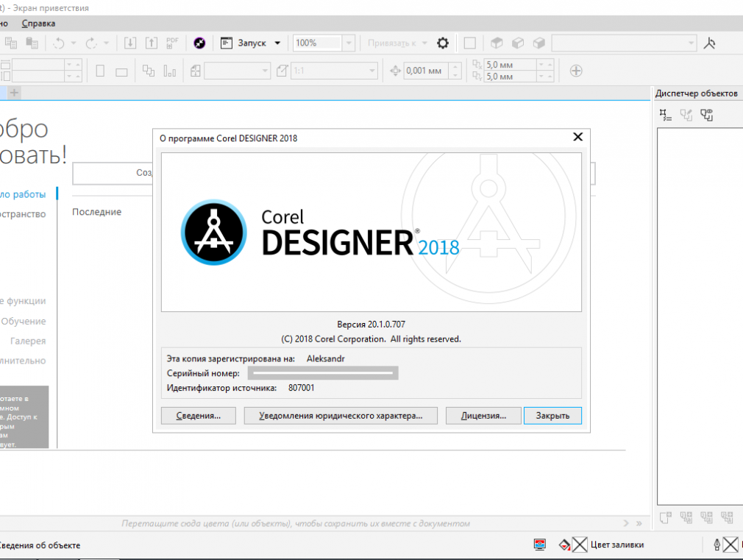The height and width of the screenshot is (560, 743).
Task: Click the third icon below Object Manager list
Action: [706, 517]
